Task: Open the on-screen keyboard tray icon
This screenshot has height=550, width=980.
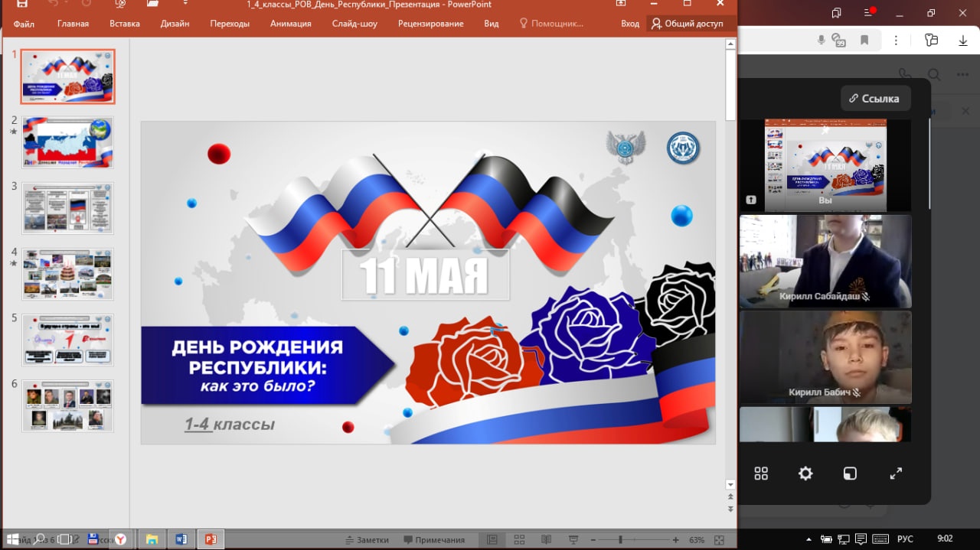Action: tap(880, 539)
